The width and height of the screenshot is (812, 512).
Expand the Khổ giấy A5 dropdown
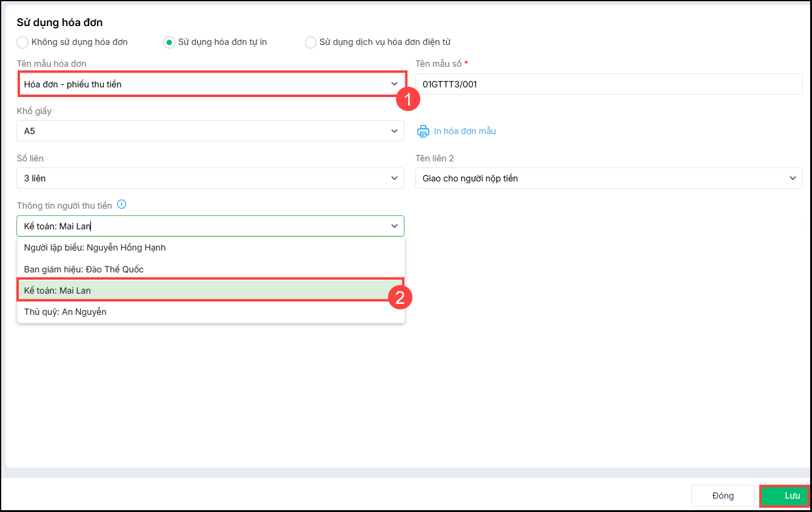tap(210, 131)
